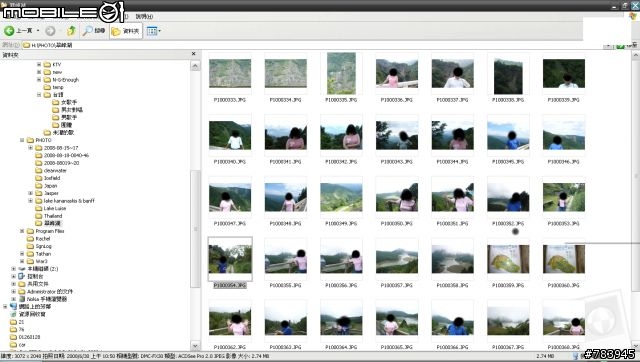Expand the new folder node
This screenshot has width=640, height=362.
click(x=39, y=72)
